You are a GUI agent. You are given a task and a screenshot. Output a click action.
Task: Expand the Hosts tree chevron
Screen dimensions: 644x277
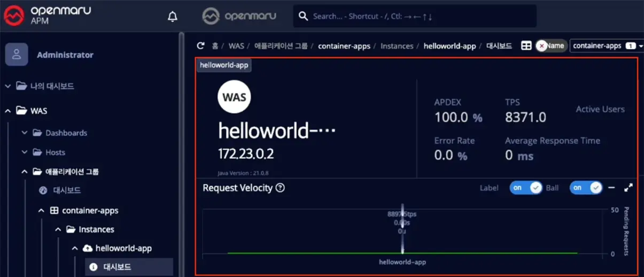(x=25, y=152)
